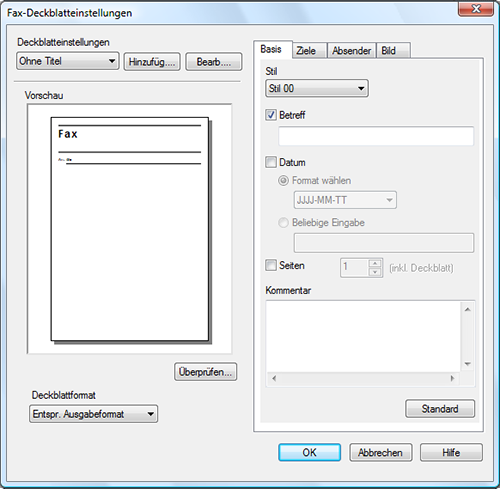Click the Standard button

[440, 409]
